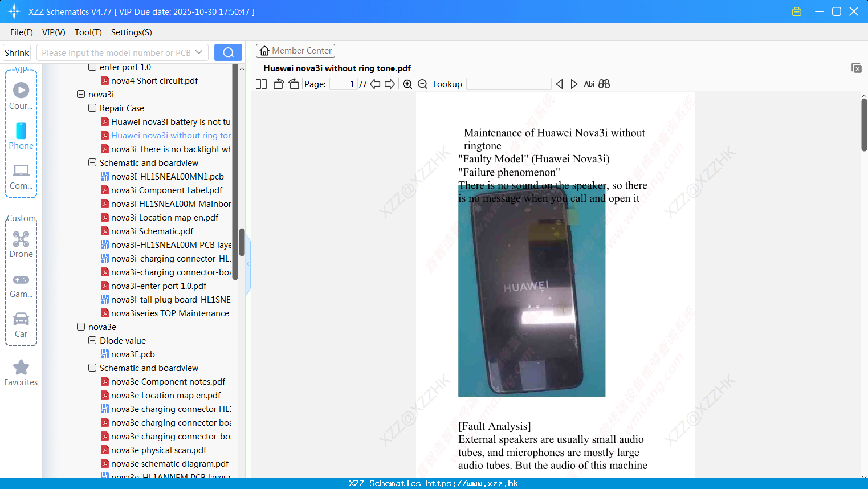
Task: Open the Drone category
Action: [21, 244]
